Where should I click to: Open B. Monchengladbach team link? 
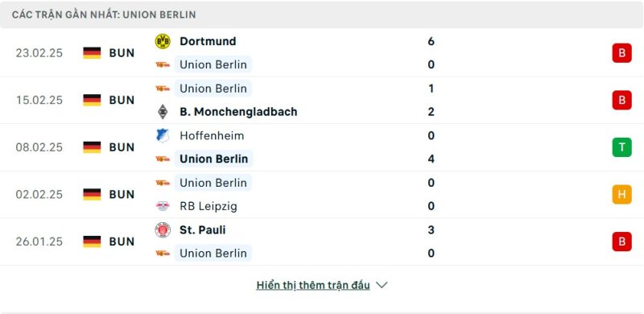click(x=238, y=112)
